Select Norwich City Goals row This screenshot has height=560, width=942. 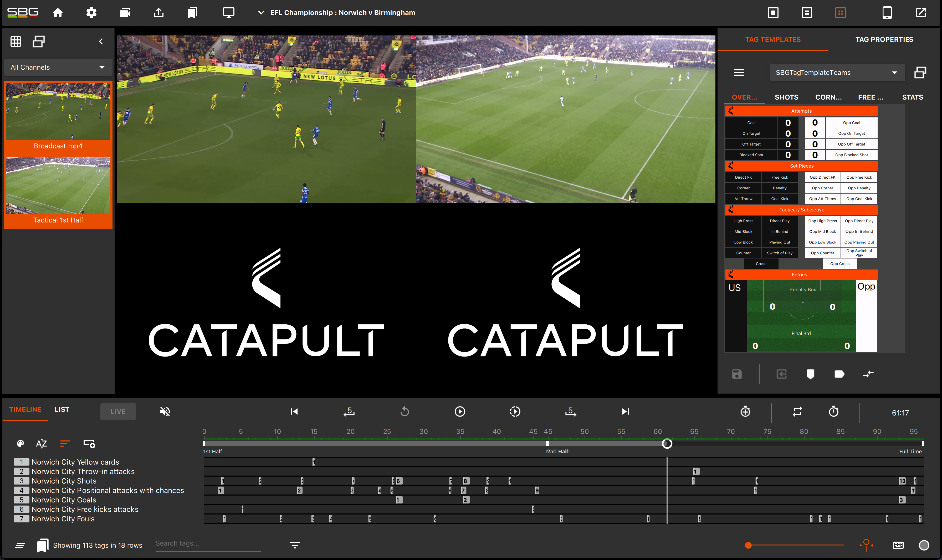64,500
